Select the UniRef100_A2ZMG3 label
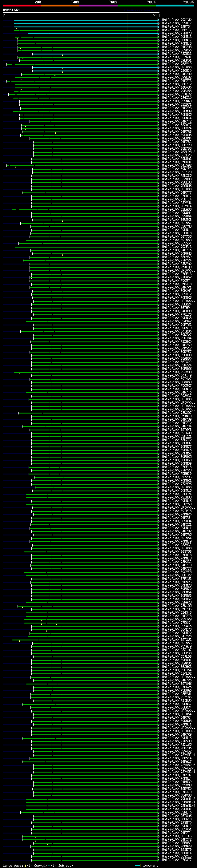Viewport: 197px width, 868px height. [x=177, y=54]
